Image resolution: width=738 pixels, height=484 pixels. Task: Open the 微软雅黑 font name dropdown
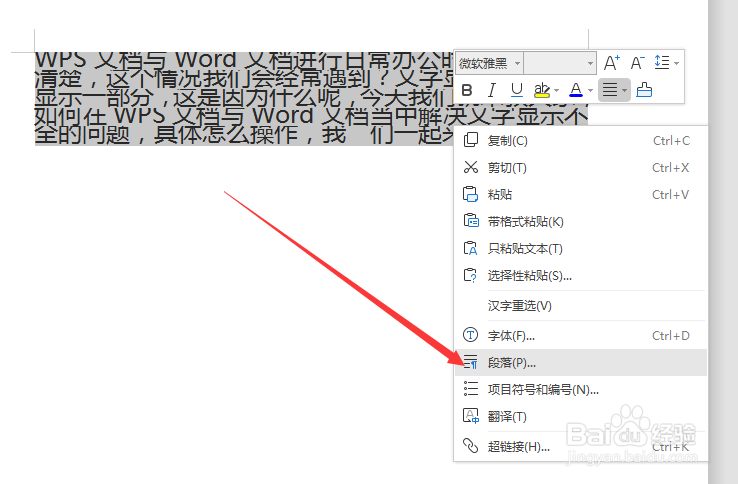pyautogui.click(x=489, y=63)
